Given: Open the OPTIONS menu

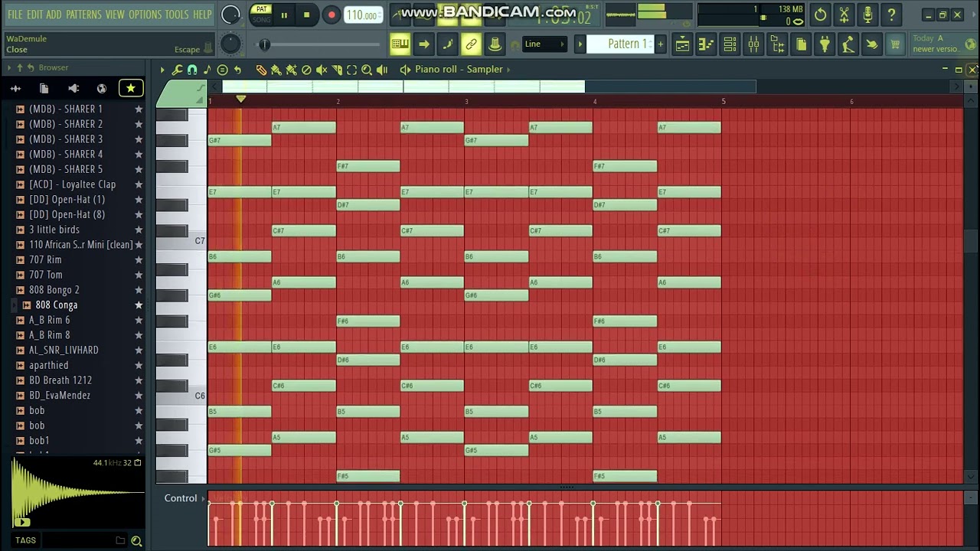Looking at the screenshot, I should [x=145, y=15].
